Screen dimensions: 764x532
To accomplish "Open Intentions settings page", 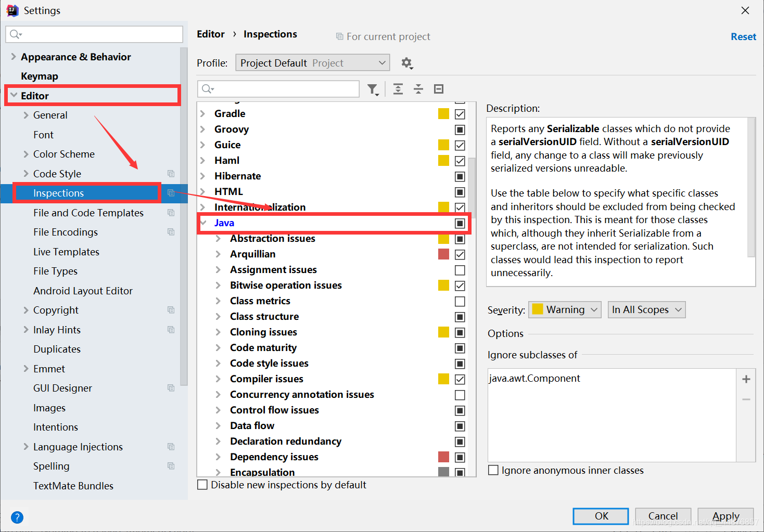I will [56, 427].
